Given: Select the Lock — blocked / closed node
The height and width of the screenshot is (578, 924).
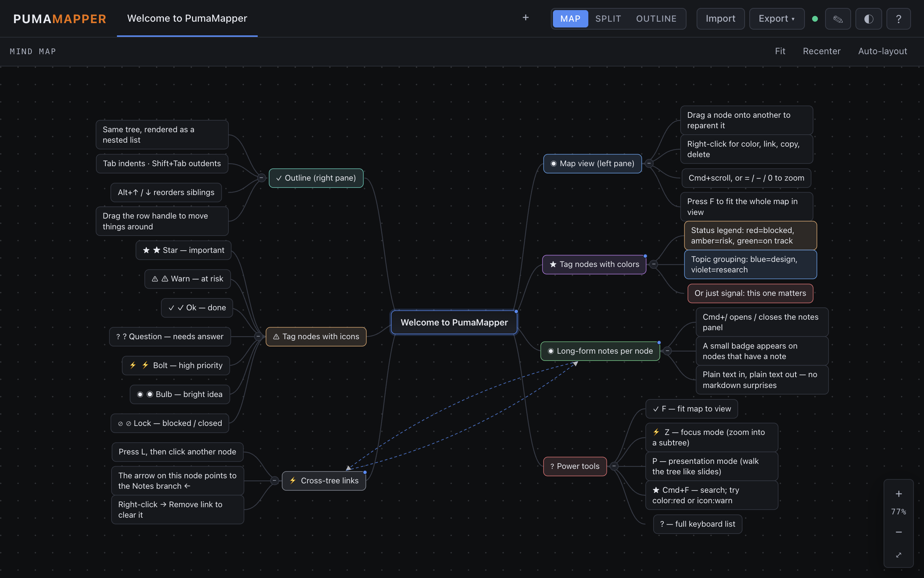Looking at the screenshot, I should coord(170,423).
